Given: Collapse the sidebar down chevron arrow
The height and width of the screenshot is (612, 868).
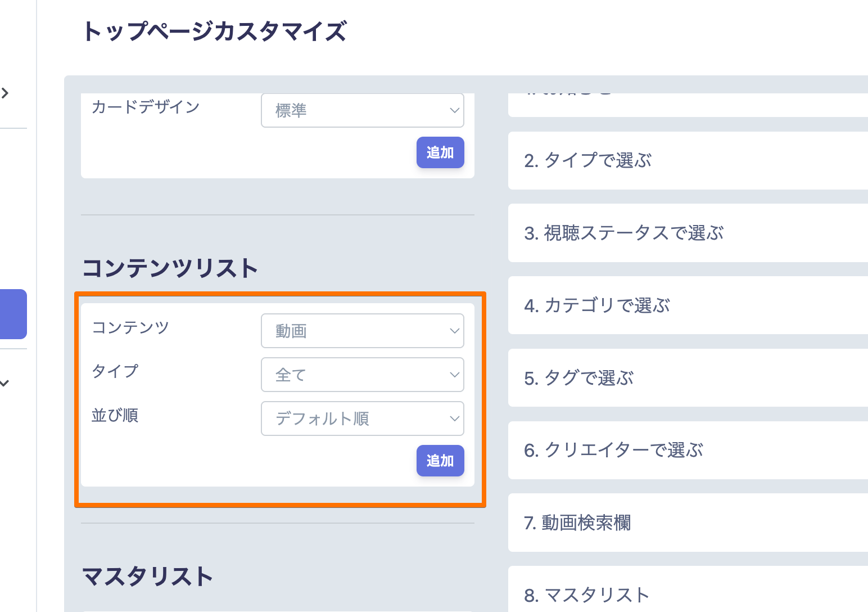Looking at the screenshot, I should 5,383.
